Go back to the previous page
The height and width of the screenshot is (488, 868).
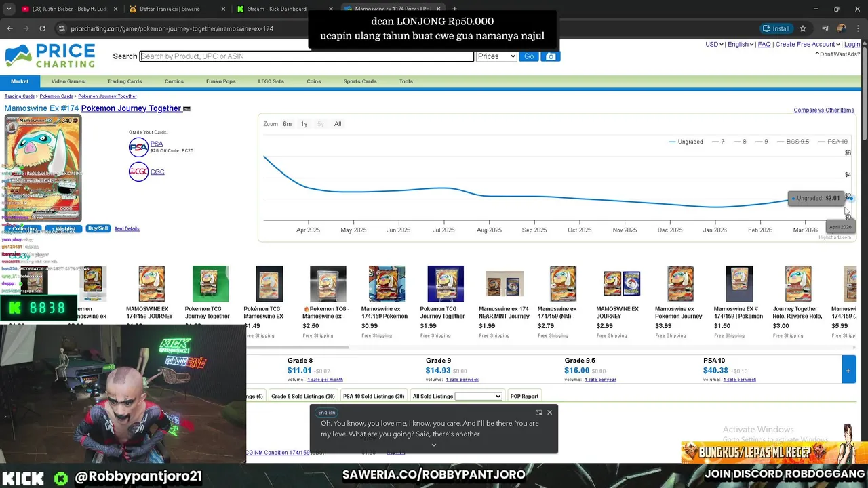(9, 28)
